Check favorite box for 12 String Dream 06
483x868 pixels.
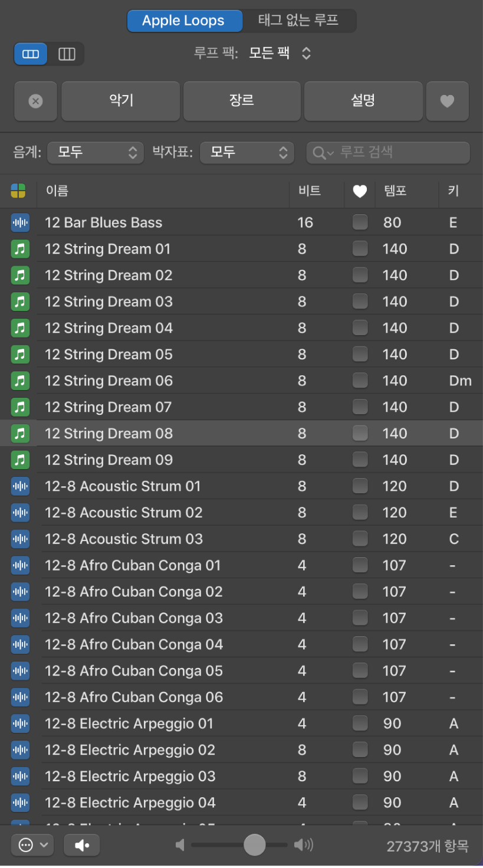click(360, 381)
